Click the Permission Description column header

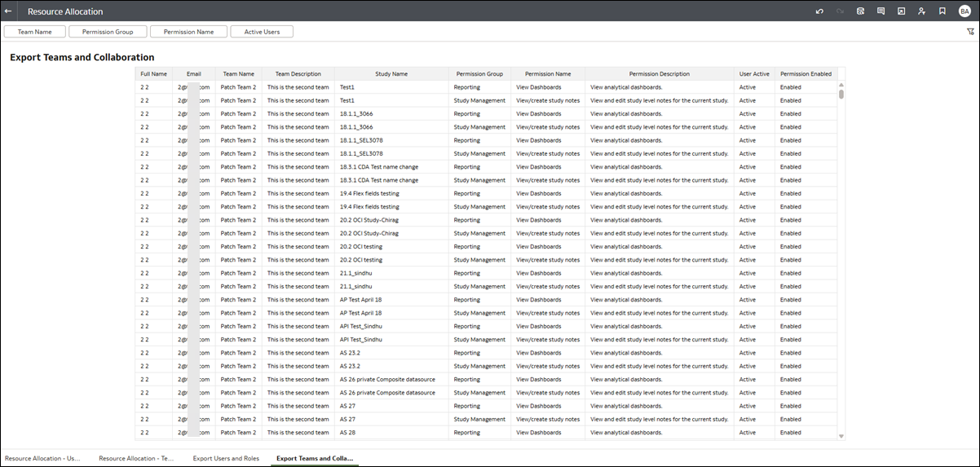659,74
